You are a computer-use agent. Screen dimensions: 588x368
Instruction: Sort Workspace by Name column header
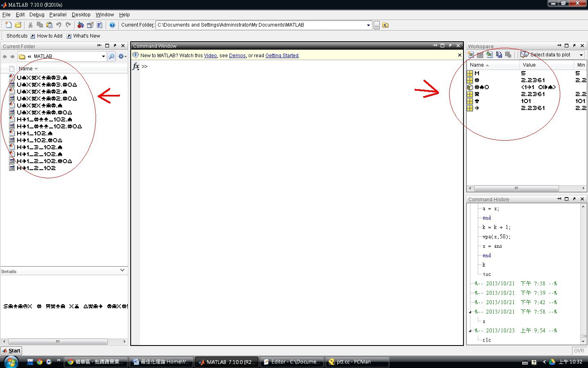click(x=493, y=65)
